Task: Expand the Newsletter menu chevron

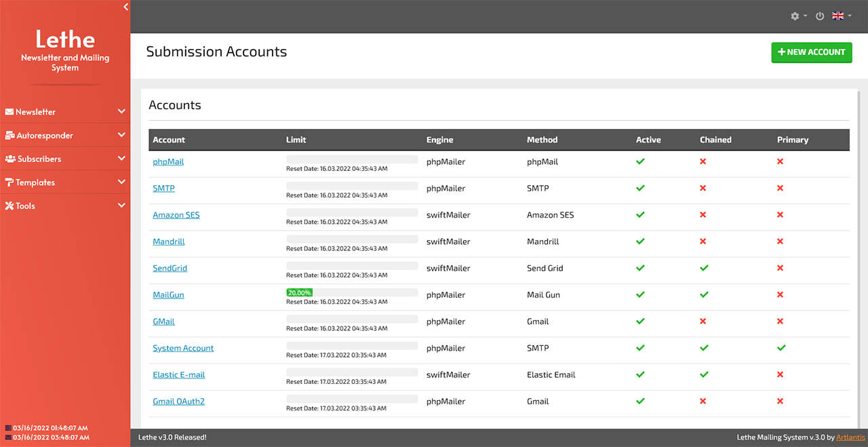Action: click(x=121, y=111)
